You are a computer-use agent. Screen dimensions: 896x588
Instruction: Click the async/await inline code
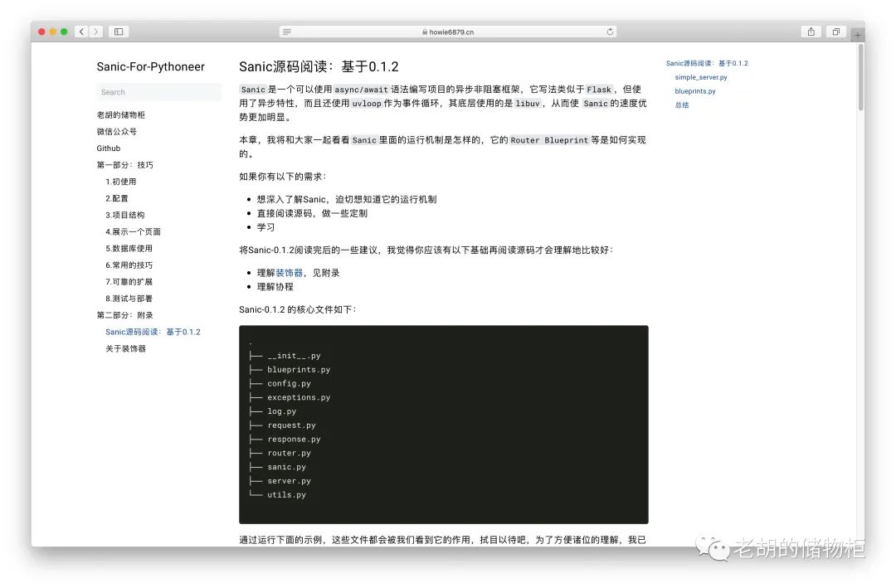pos(361,90)
